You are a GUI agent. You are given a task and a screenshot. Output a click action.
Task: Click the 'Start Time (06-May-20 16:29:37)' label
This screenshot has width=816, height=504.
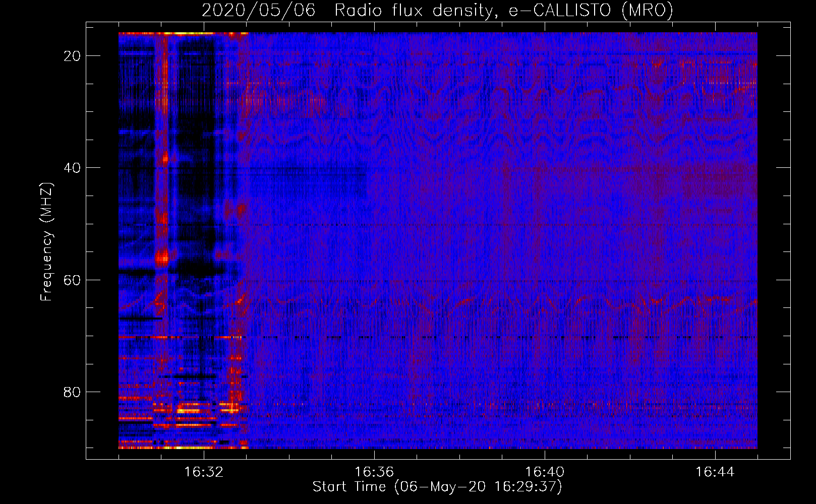(x=437, y=487)
